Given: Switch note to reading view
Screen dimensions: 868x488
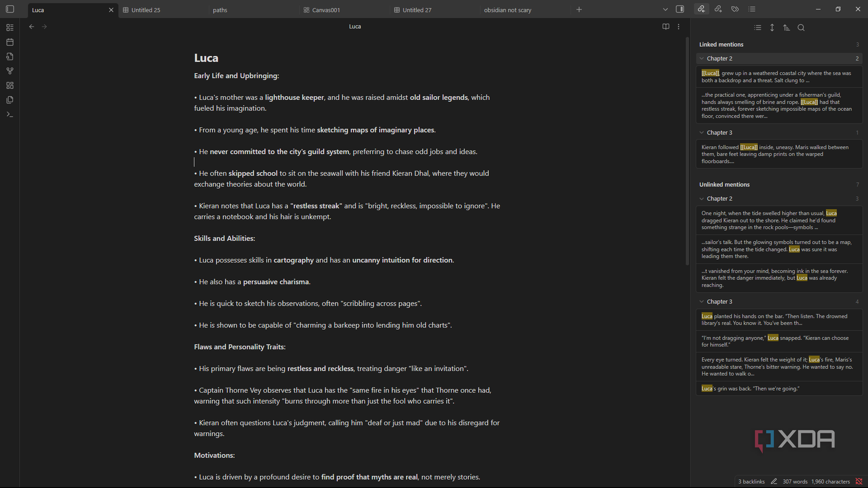Looking at the screenshot, I should (x=665, y=26).
